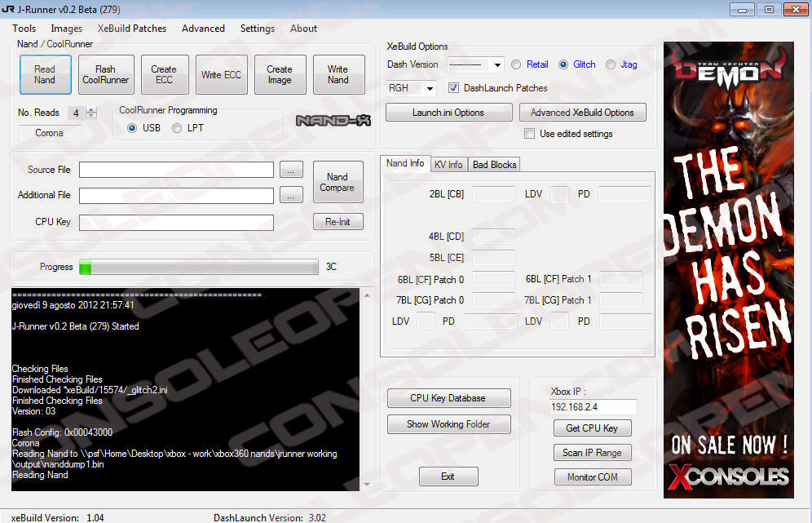812x523 pixels.
Task: Select the Retail radio button
Action: (x=516, y=64)
